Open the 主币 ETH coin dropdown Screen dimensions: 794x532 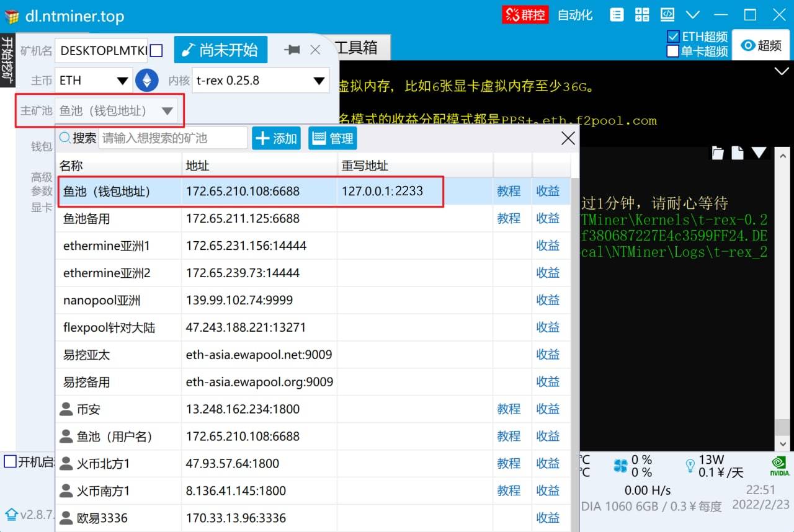tap(94, 81)
